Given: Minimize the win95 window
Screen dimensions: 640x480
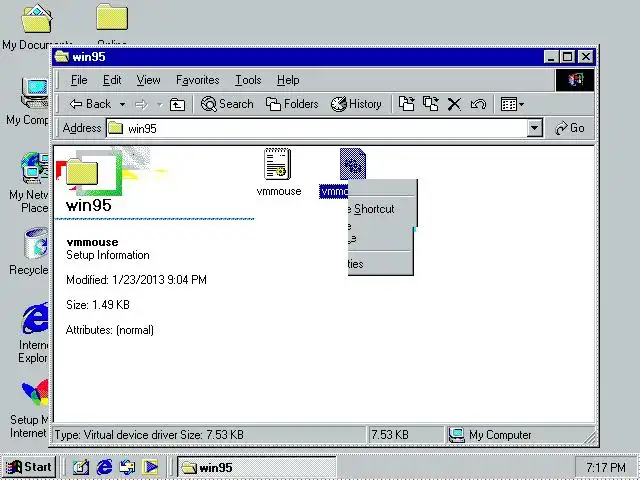Looking at the screenshot, I should 551,56.
